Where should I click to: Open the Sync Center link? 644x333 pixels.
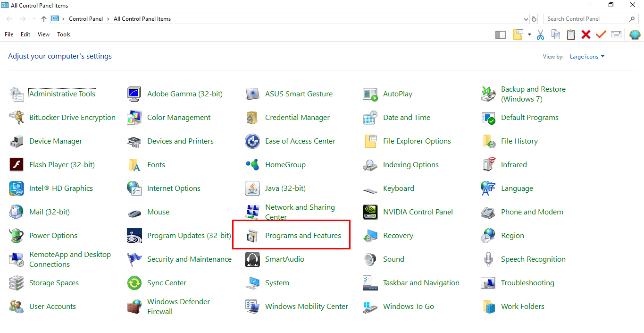tap(167, 283)
